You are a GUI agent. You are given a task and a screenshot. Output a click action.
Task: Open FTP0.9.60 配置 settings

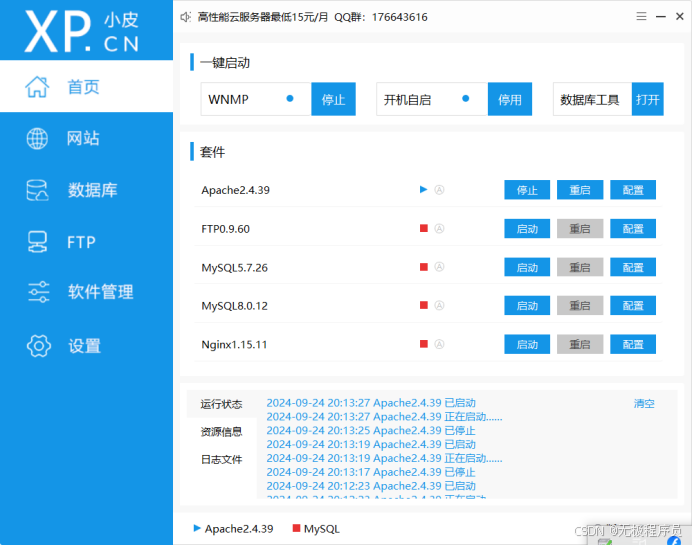633,229
